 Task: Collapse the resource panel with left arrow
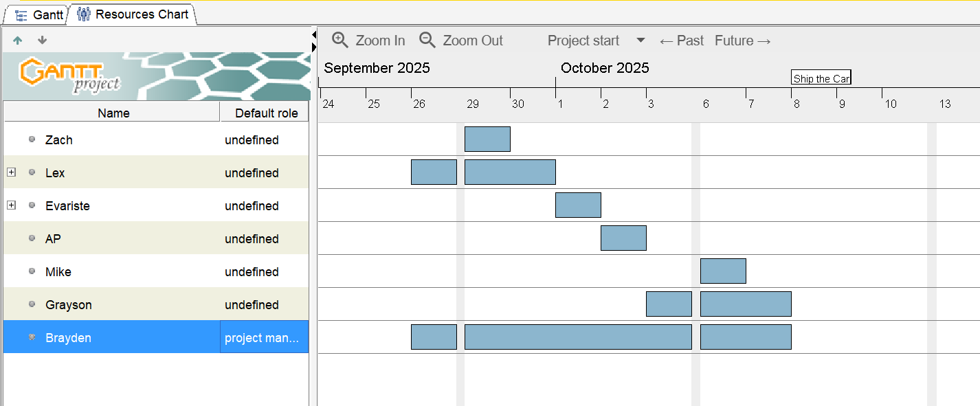pos(314,34)
